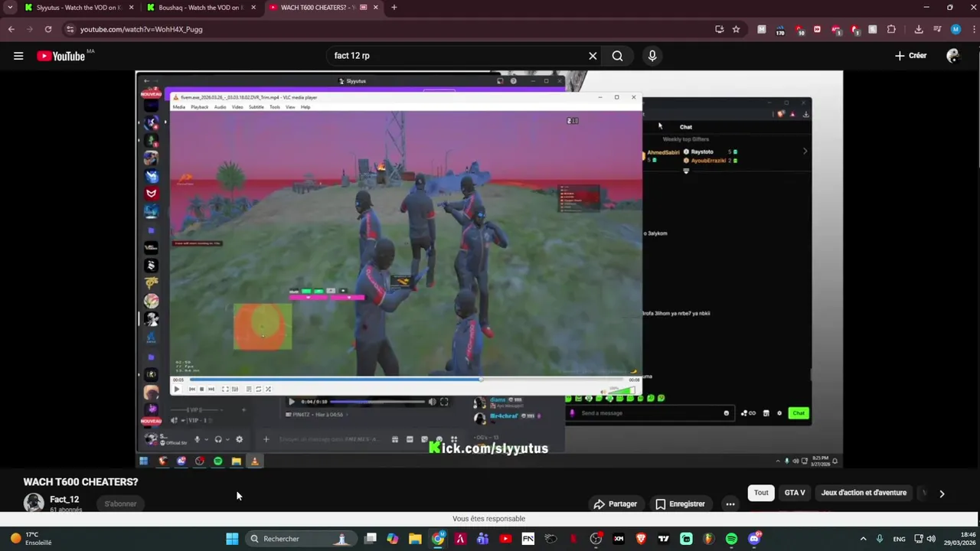Select the GTA V filter chip
Viewport: 980px width, 551px height.
pos(795,493)
